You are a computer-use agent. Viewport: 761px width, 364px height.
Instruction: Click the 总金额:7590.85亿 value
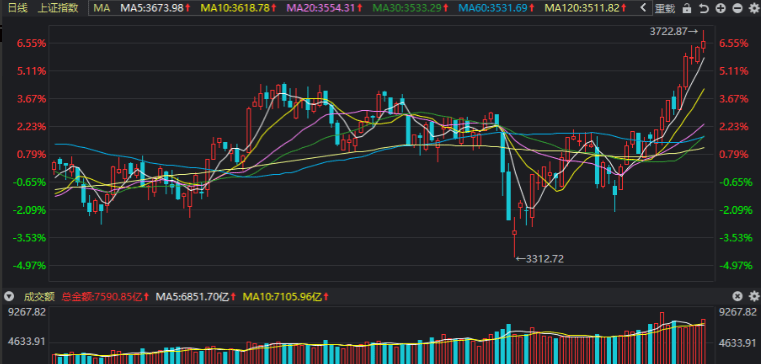coord(102,296)
